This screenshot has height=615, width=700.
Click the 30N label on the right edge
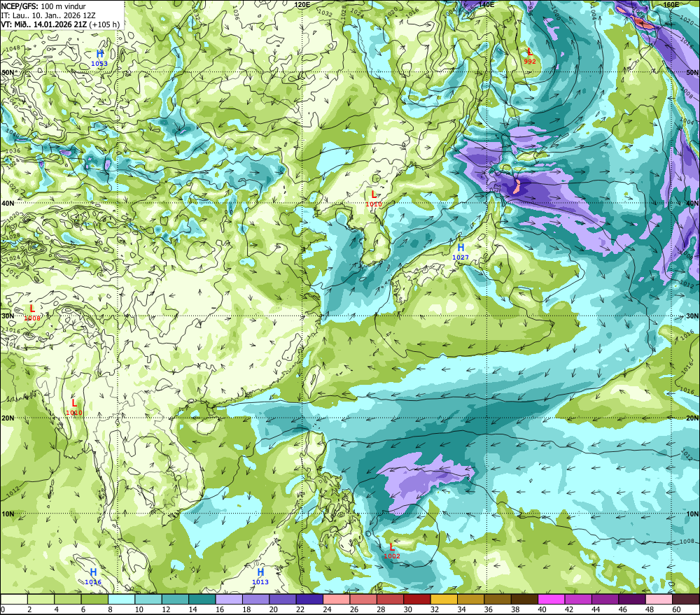(x=692, y=316)
